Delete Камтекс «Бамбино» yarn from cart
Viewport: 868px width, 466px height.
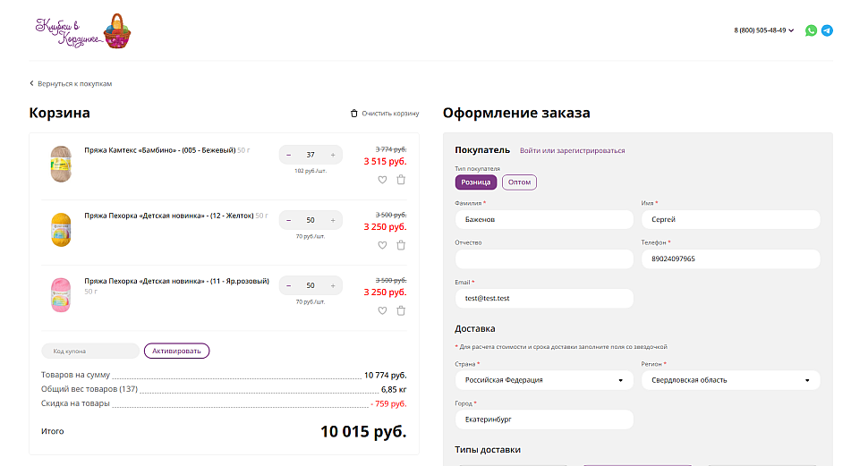pyautogui.click(x=401, y=180)
